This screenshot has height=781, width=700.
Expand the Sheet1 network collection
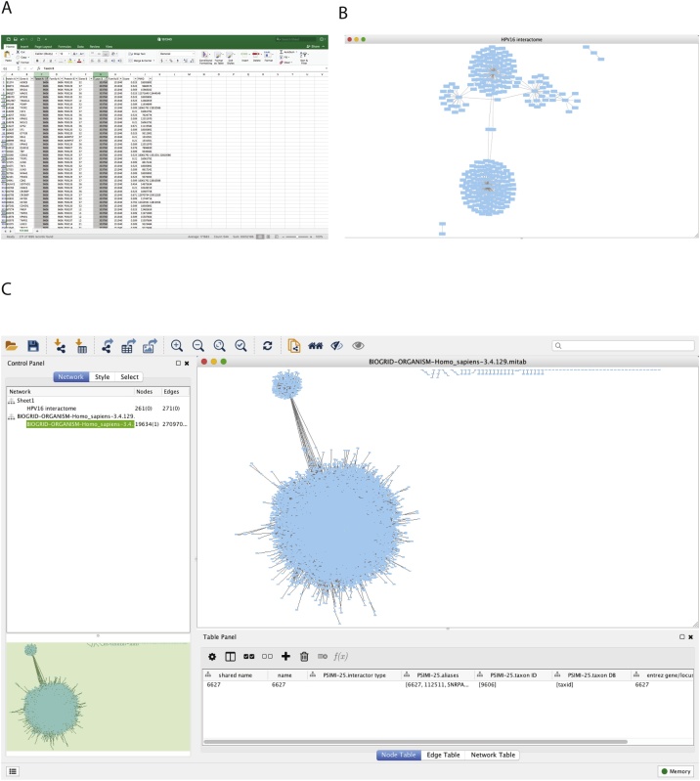click(12, 400)
